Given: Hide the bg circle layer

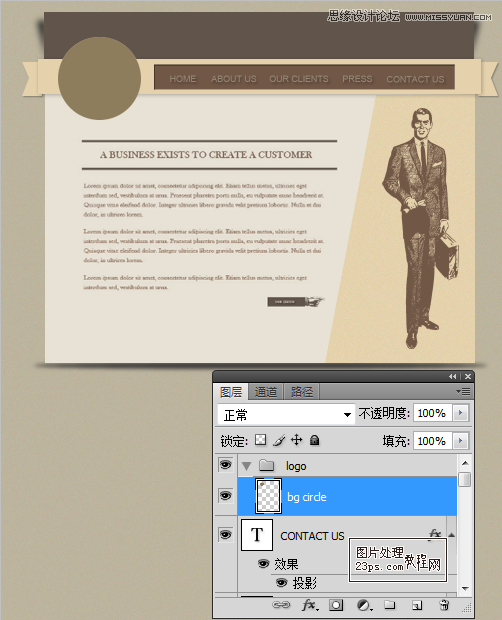Looking at the screenshot, I should click(226, 495).
